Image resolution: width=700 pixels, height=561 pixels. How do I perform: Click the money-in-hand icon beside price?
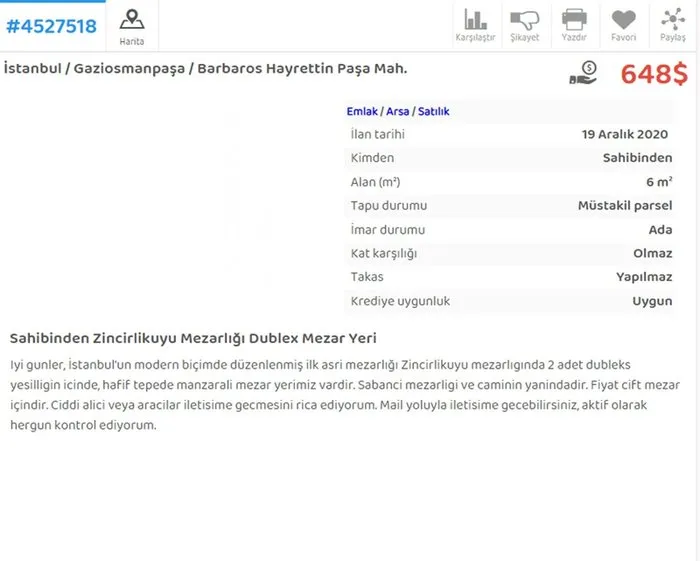click(x=583, y=73)
